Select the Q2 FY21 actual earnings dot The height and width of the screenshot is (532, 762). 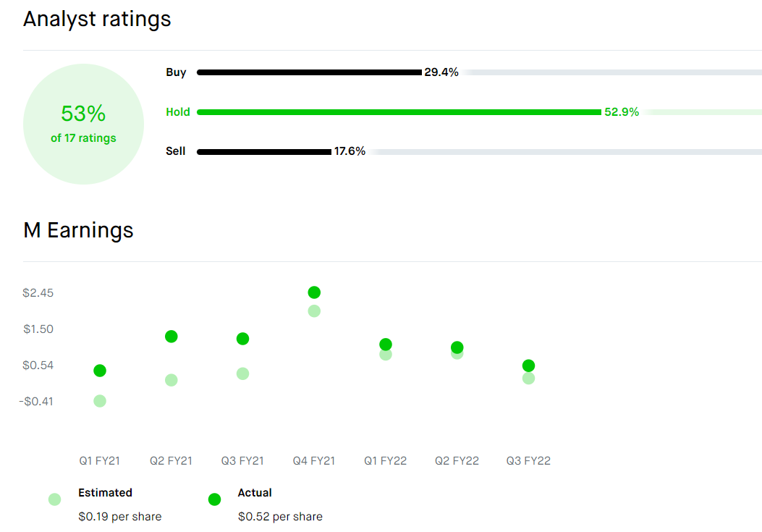pyautogui.click(x=172, y=337)
